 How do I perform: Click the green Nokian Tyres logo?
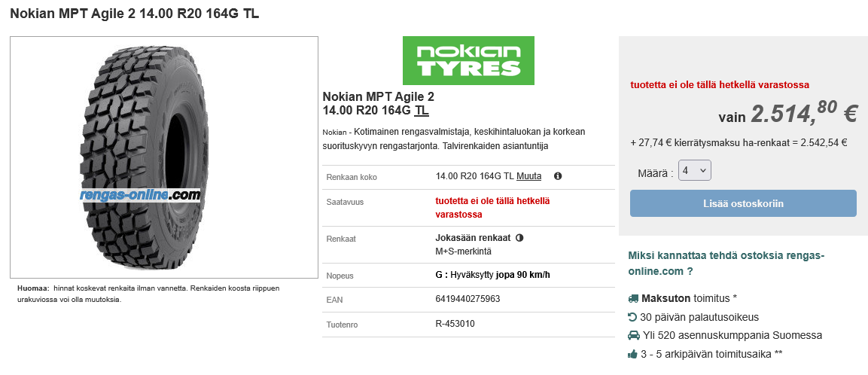pos(468,60)
